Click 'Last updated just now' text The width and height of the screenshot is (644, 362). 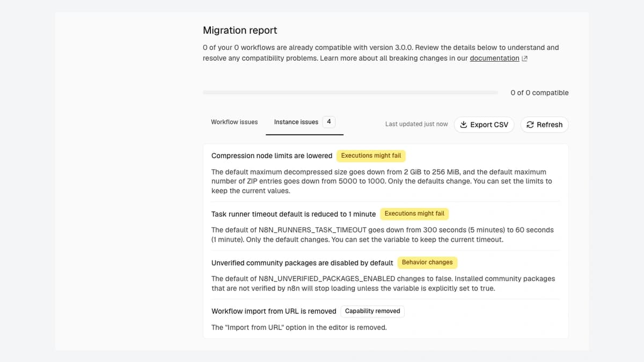pos(416,124)
